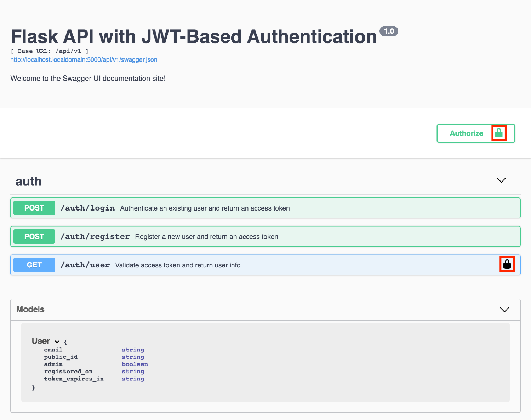Toggle the User model disclosure arrow
This screenshot has width=531, height=420.
pyautogui.click(x=57, y=341)
